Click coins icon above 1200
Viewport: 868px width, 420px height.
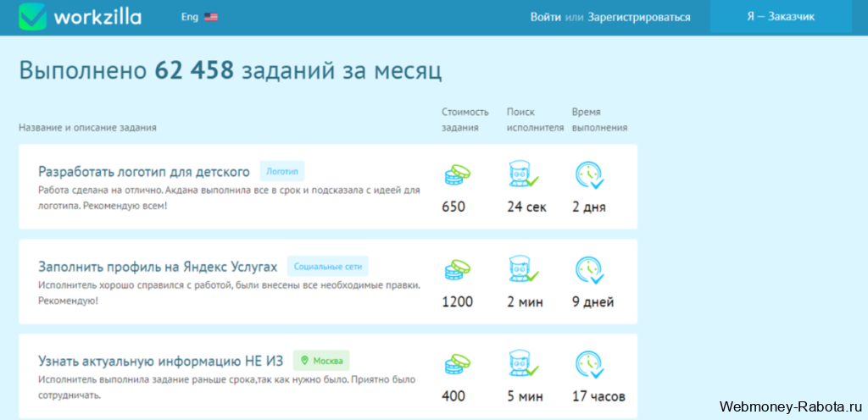457,269
